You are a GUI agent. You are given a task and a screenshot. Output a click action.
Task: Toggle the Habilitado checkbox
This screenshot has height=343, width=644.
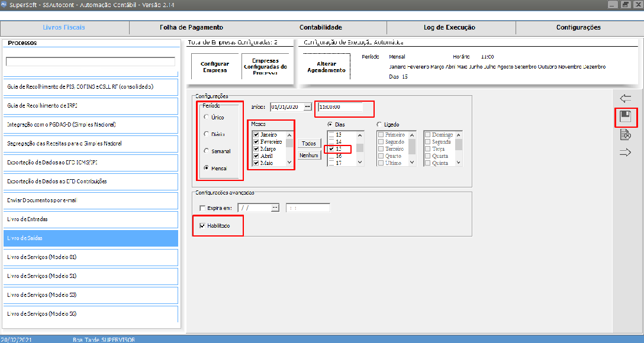203,226
